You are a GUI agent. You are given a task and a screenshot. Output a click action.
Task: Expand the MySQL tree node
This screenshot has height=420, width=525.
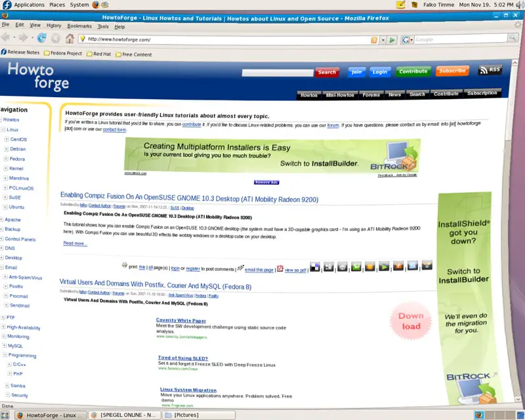(x=5, y=345)
